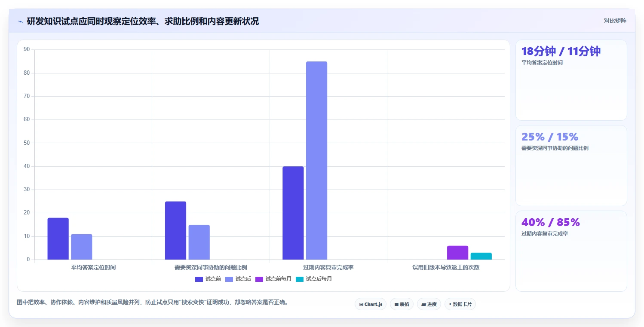Click the chart title 研发知识试点应同时观察

[x=143, y=21]
